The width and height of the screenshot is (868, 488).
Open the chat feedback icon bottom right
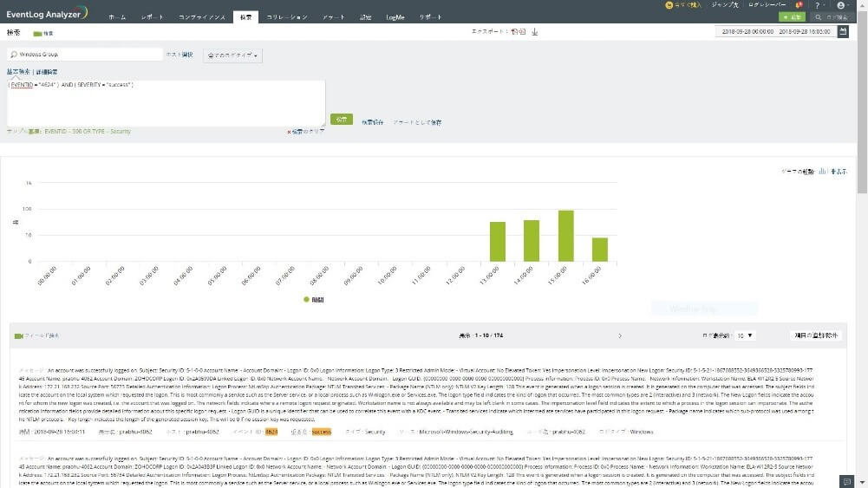point(846,482)
